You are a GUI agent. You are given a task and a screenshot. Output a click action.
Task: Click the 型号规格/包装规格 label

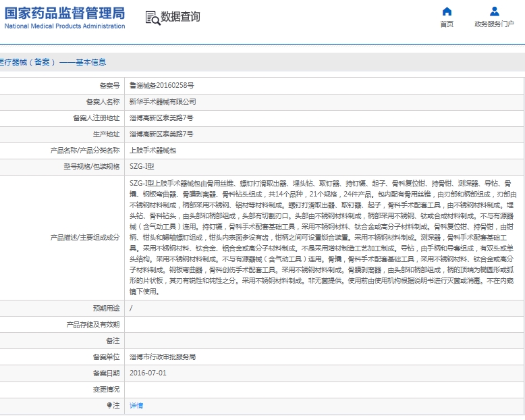(91, 167)
